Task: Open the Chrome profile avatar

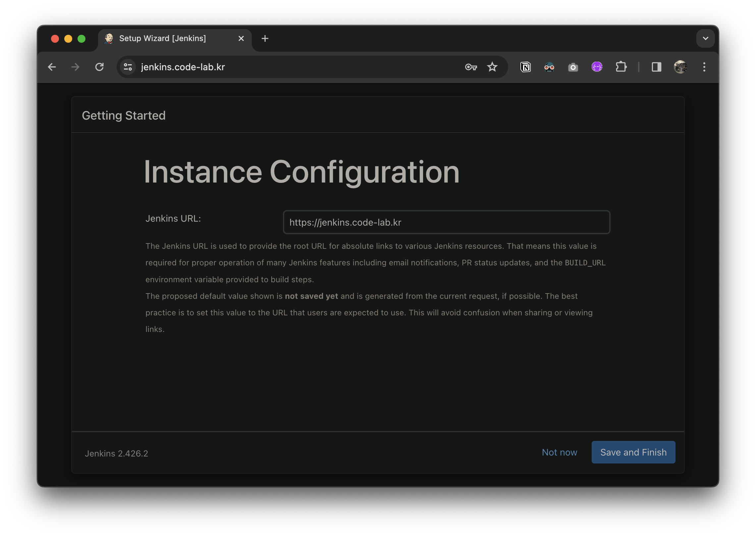Action: point(680,67)
